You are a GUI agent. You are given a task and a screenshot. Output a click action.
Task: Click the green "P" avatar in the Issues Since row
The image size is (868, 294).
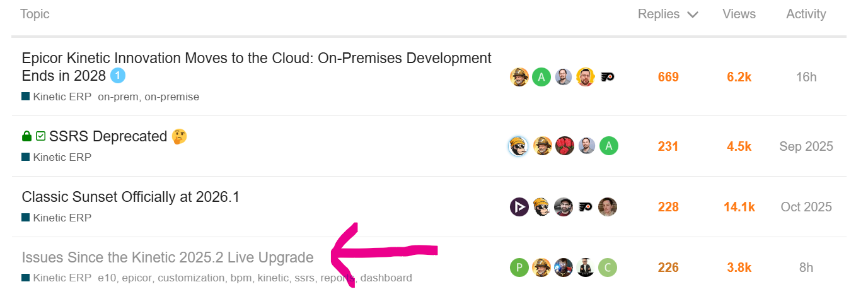tap(519, 268)
